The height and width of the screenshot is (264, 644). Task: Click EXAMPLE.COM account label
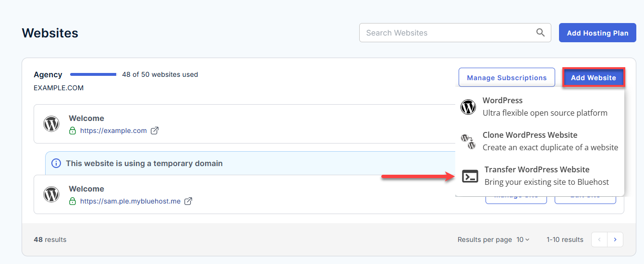point(59,88)
